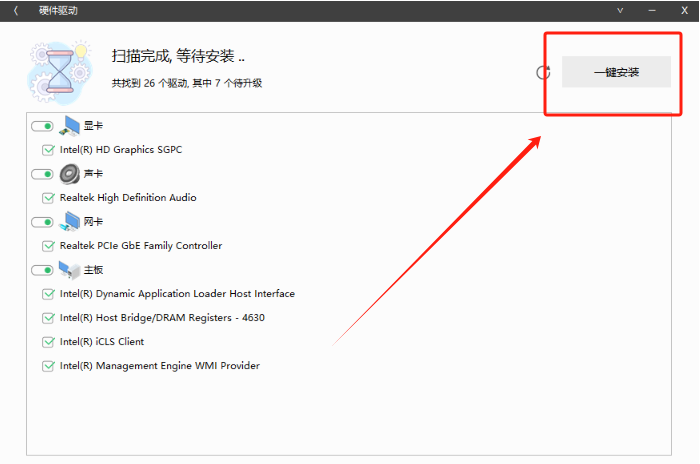The width and height of the screenshot is (700, 464).
Task: Select the 网卡 category label
Action: 93,222
